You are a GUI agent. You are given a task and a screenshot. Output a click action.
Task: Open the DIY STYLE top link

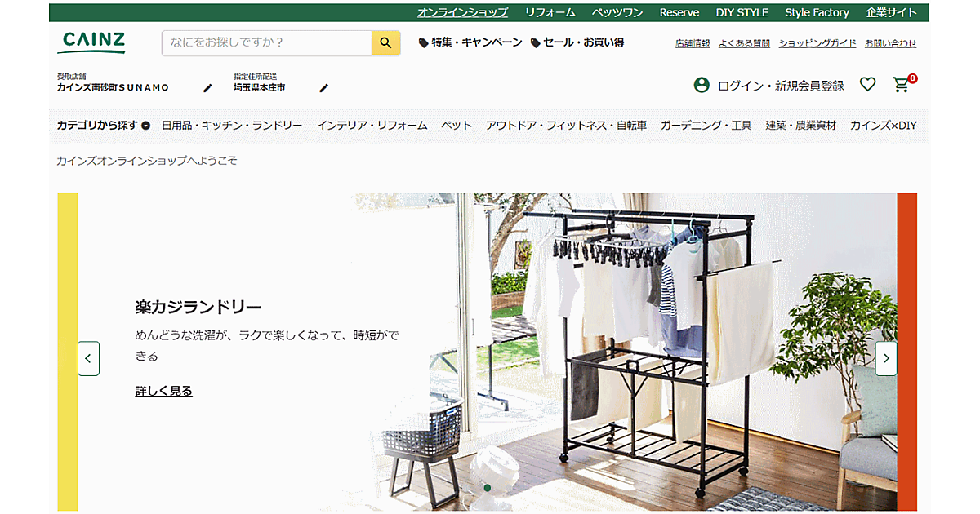click(x=742, y=12)
